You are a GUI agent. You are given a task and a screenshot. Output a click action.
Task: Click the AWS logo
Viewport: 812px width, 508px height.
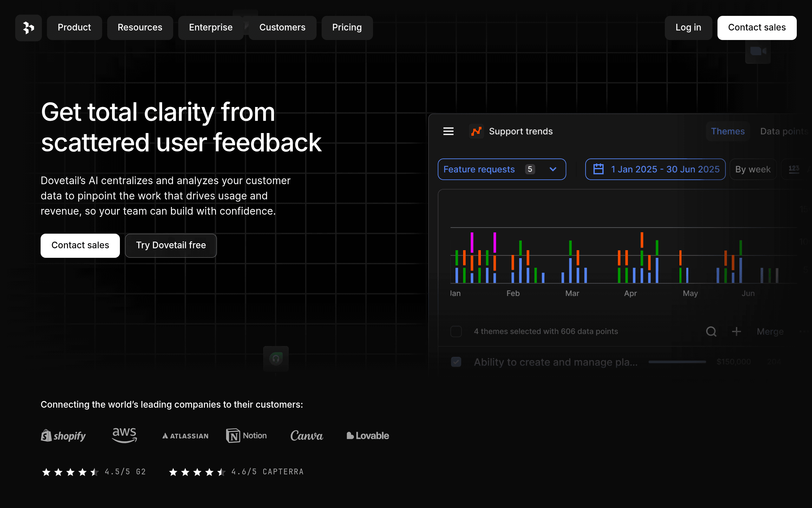pyautogui.click(x=124, y=435)
